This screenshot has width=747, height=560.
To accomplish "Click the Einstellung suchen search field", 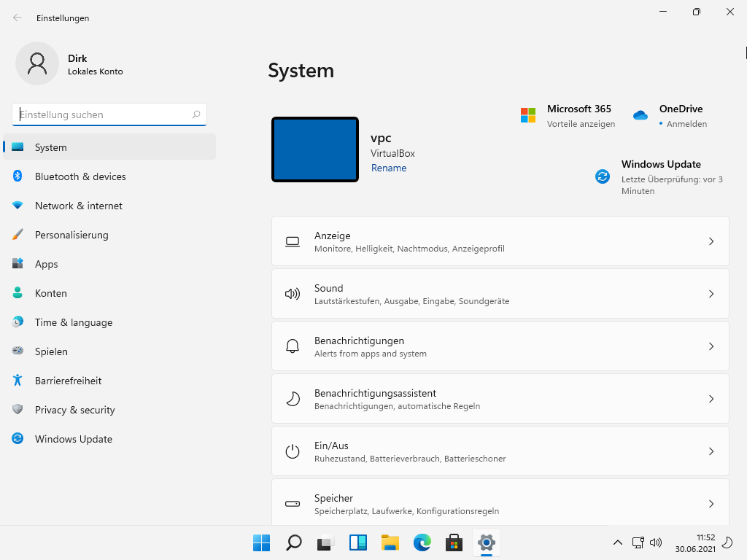I will (102, 114).
